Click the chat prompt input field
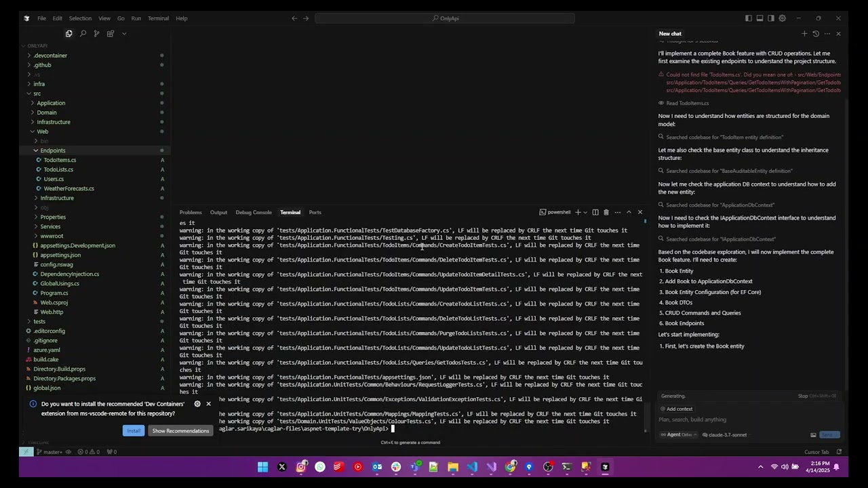This screenshot has width=868, height=488. point(749,420)
